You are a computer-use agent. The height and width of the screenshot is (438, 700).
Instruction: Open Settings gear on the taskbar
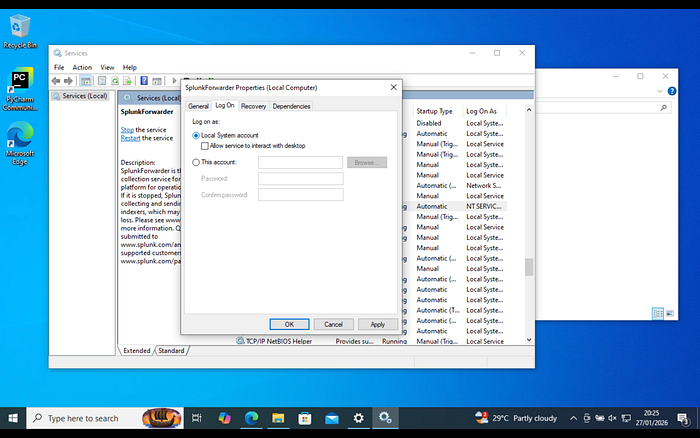click(x=358, y=418)
